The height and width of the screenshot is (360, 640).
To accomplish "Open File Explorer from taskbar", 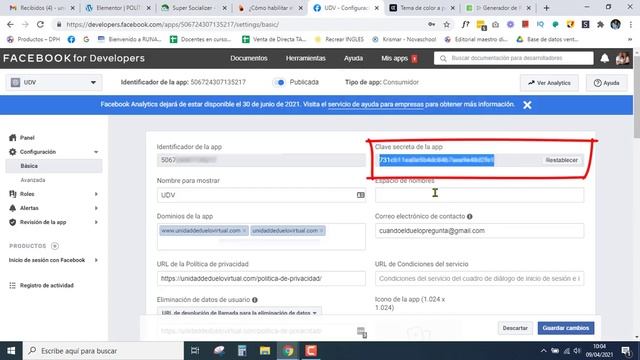I will 265,351.
